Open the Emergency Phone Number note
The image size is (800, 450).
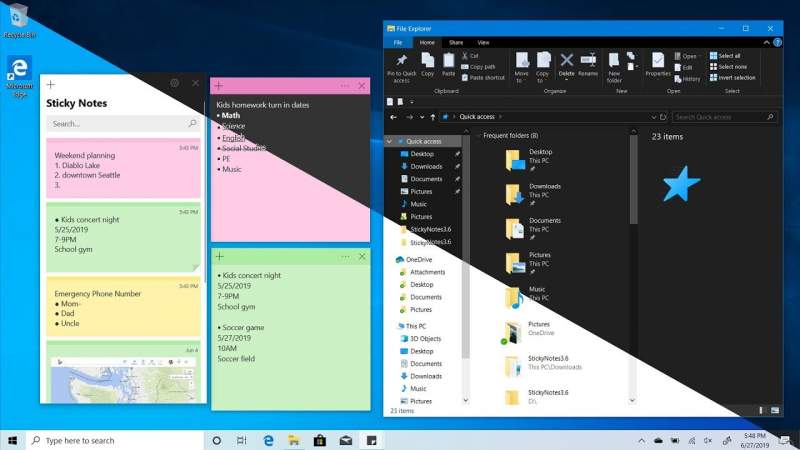tap(123, 307)
